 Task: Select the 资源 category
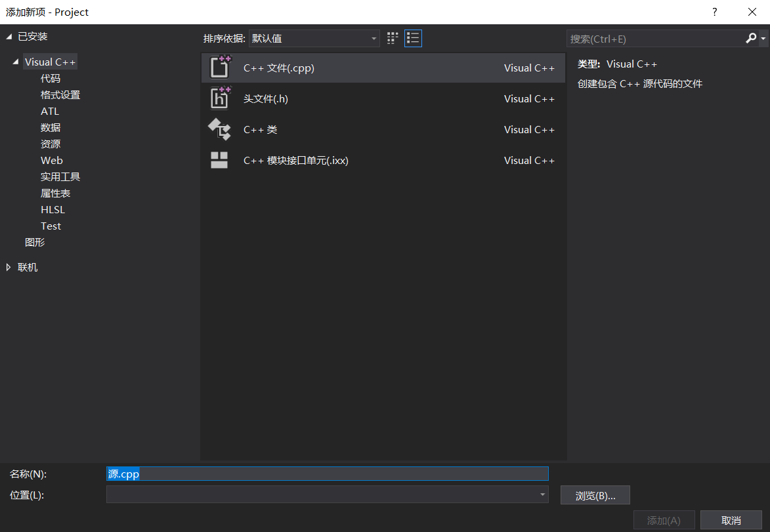(50, 144)
